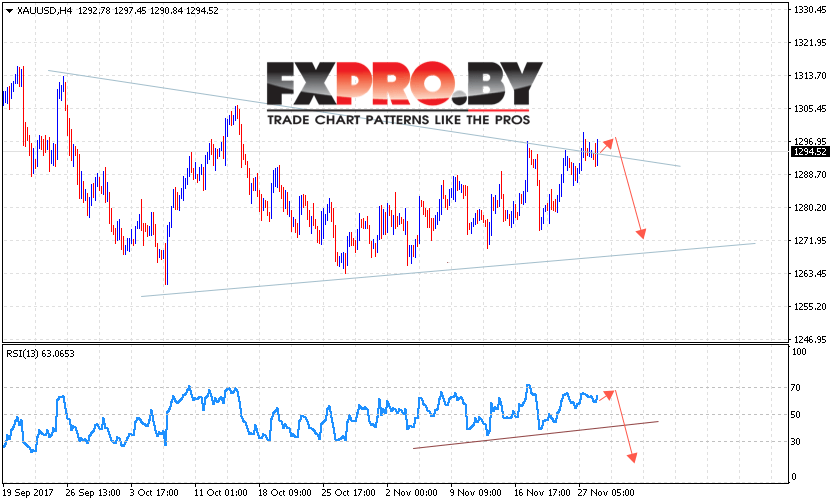Image resolution: width=831 pixels, height=504 pixels.
Task: Click the 1305.45 price scale value
Action: click(x=810, y=109)
